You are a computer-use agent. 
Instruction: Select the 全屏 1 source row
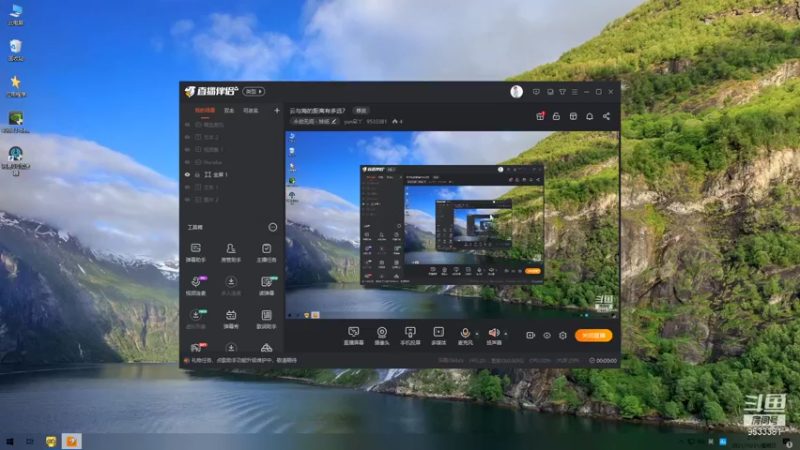pos(232,174)
